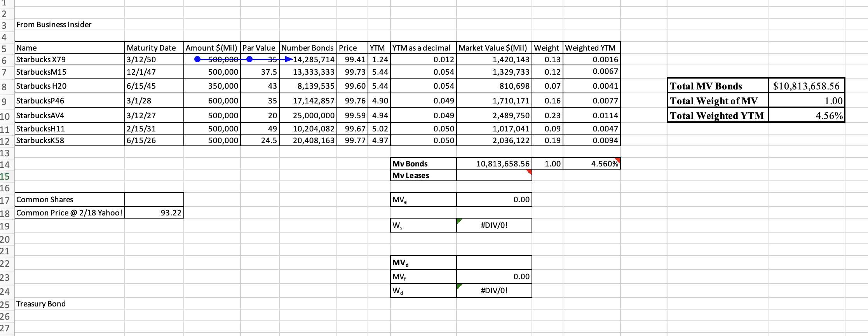The image size is (868, 336).
Task: Select the MVf value cell showing 0.00
Action: click(494, 276)
